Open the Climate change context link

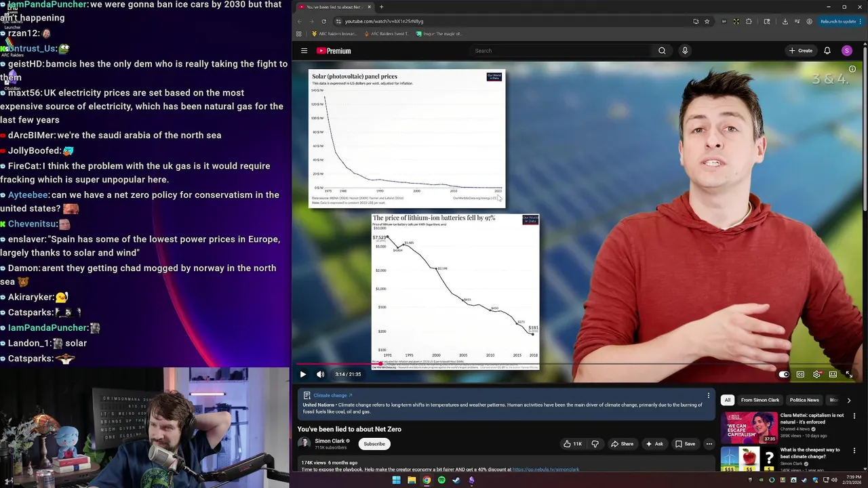point(333,395)
